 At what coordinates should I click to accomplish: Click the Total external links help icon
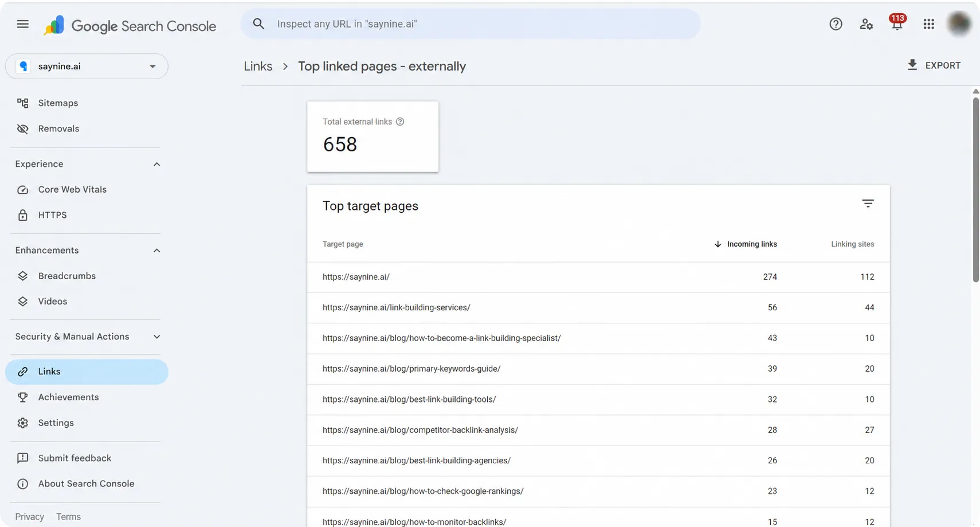400,122
